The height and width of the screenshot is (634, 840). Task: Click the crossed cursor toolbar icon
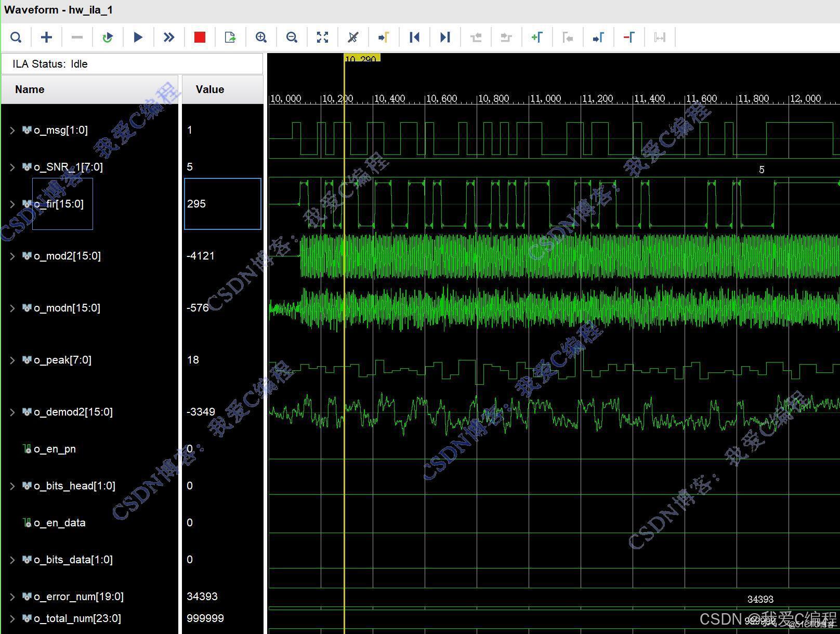(353, 37)
